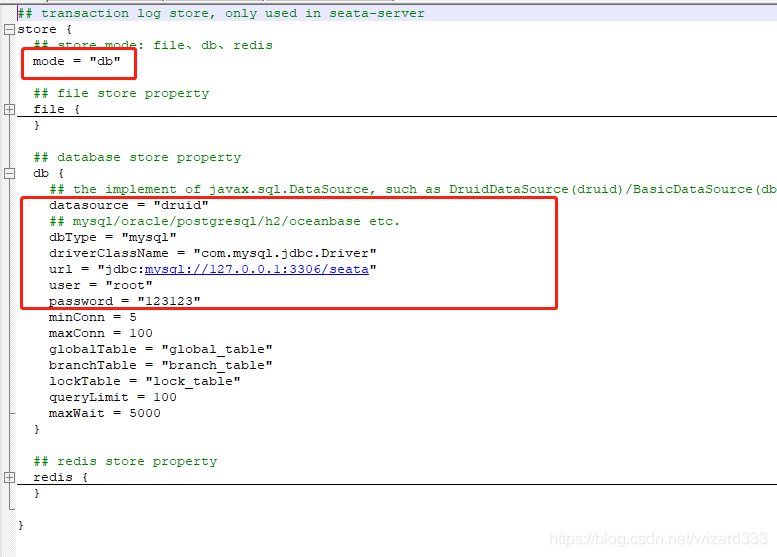The width and height of the screenshot is (777, 557).
Task: Click the globalTable = "global_table" line
Action: pos(161,349)
